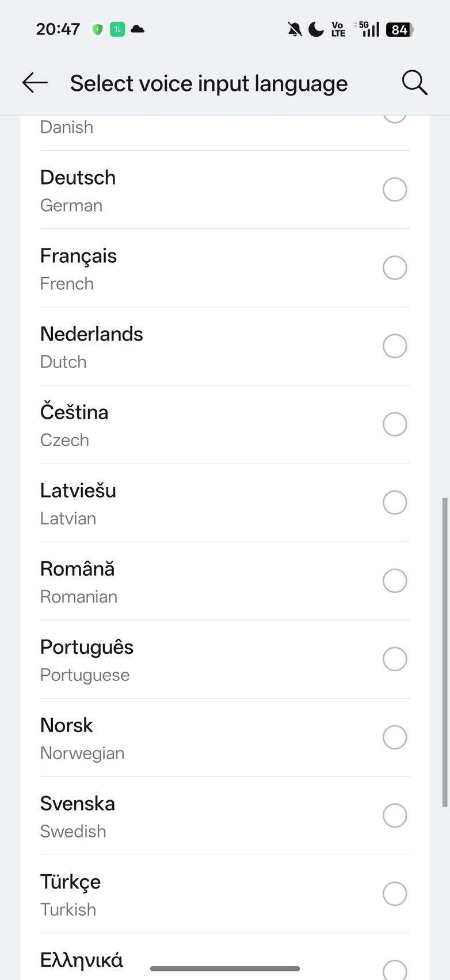The height and width of the screenshot is (980, 450).
Task: Select the Deutsch German radio button
Action: (395, 190)
